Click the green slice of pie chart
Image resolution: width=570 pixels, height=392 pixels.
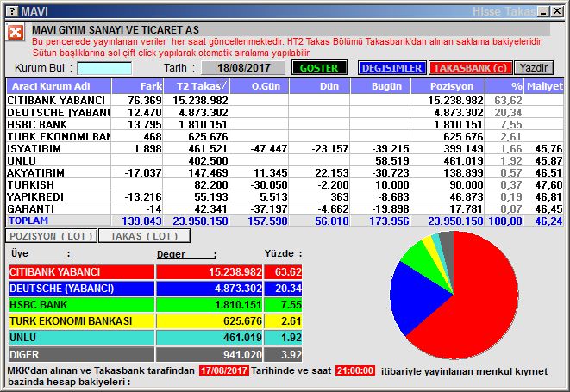tap(423, 262)
